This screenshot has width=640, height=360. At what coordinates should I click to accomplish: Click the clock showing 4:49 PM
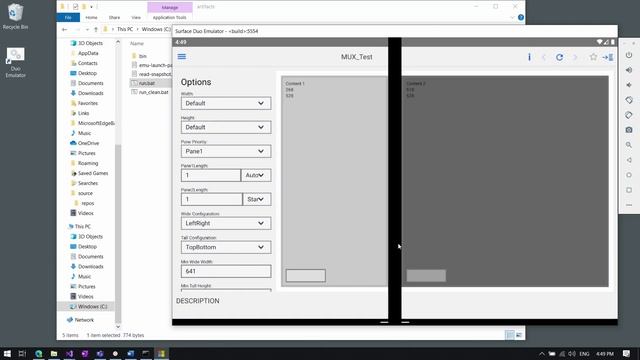[x=605, y=353]
